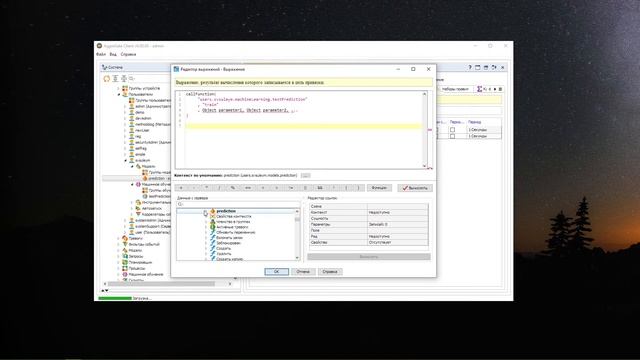The image size is (640, 360).
Task: Click the lightning icon next to Заблокирован
Action: pyautogui.click(x=213, y=243)
